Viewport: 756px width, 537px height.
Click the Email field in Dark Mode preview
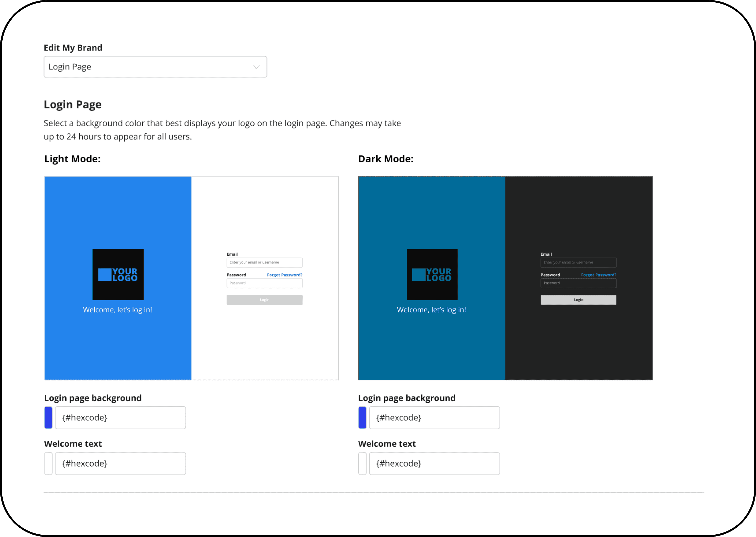[578, 263]
